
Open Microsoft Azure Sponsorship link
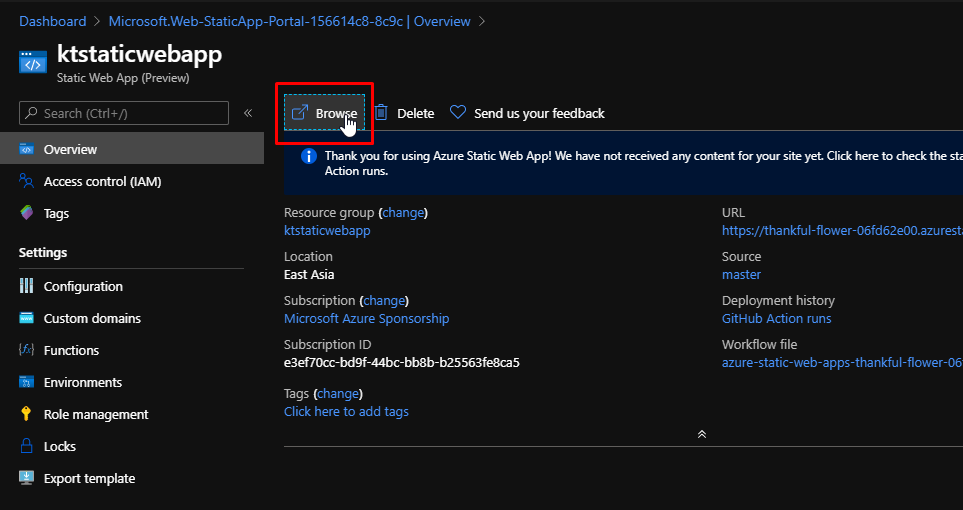pyautogui.click(x=367, y=318)
